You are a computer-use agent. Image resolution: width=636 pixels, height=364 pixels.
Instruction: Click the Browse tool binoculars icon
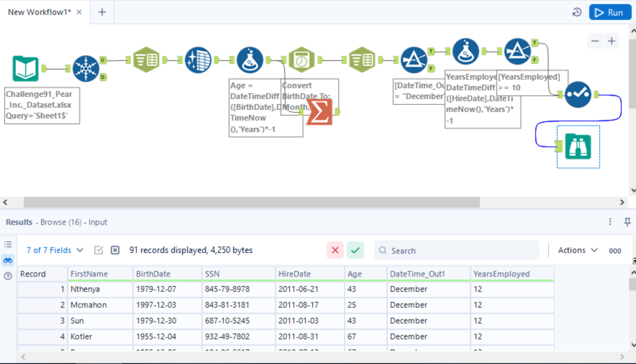coord(578,147)
